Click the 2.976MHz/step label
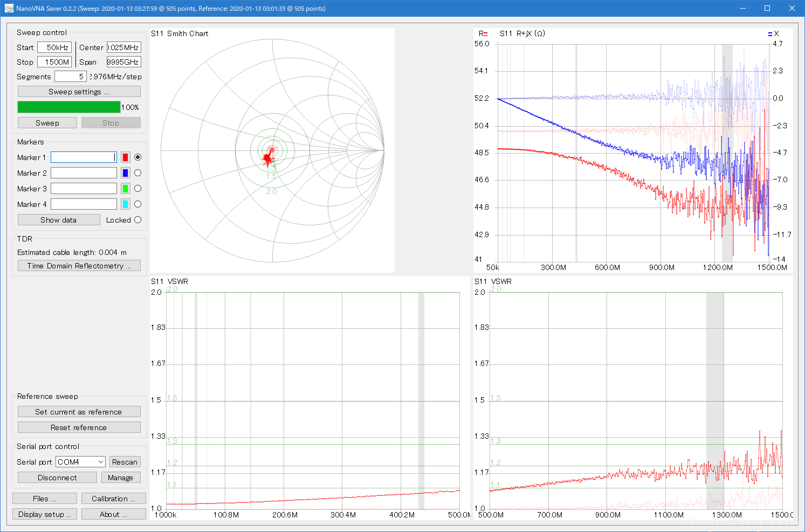805x532 pixels. pyautogui.click(x=116, y=77)
